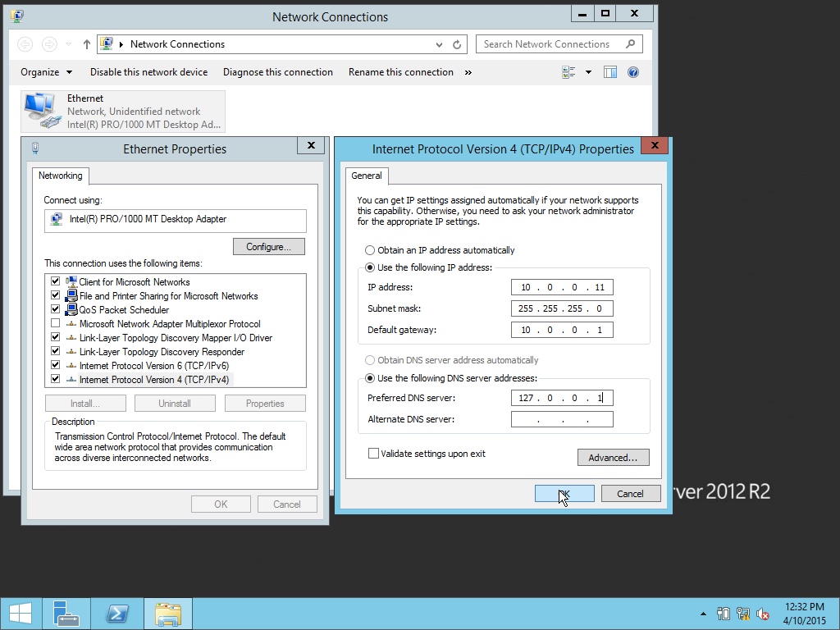The width and height of the screenshot is (840, 630).
Task: Uncheck Internet Protocol Version 6 checkbox
Action: [55, 365]
